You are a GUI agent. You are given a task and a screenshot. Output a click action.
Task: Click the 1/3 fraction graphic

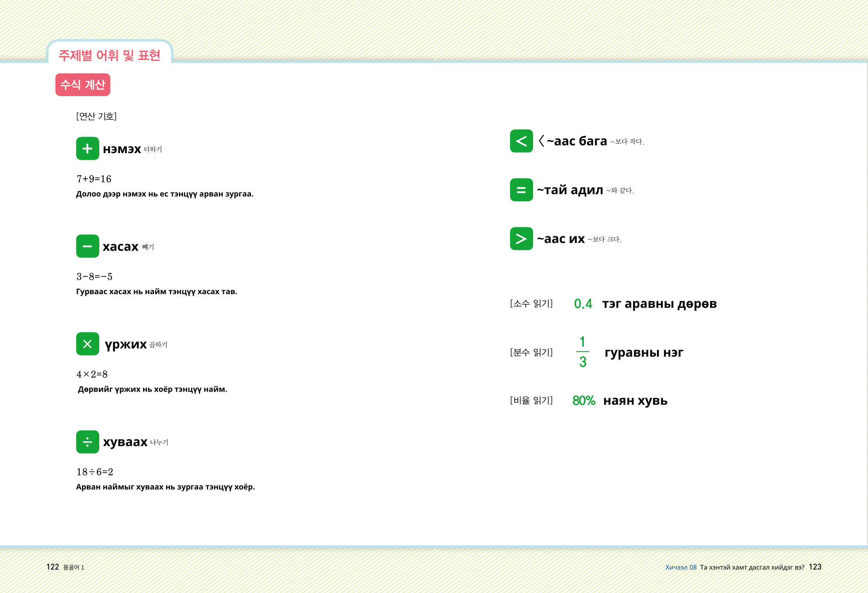[x=583, y=352]
